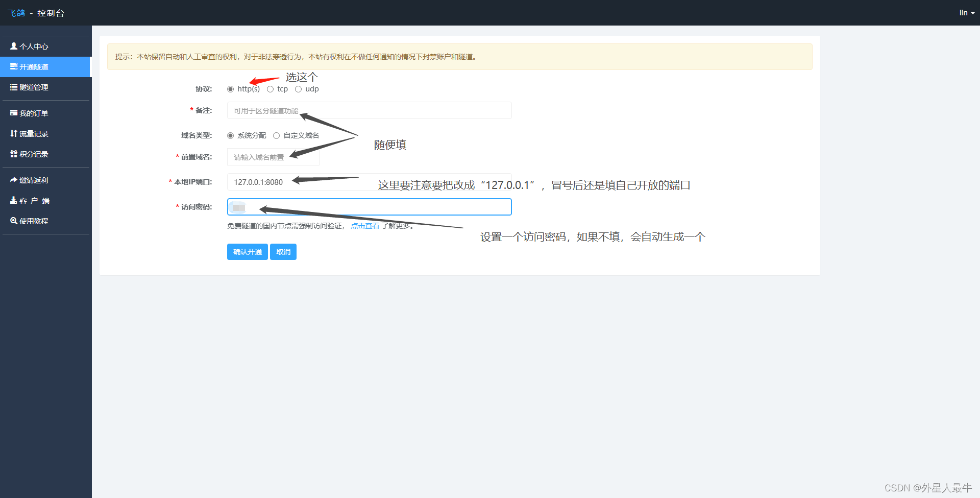Open 邀请返利 menu item
The image size is (980, 498).
[46, 180]
